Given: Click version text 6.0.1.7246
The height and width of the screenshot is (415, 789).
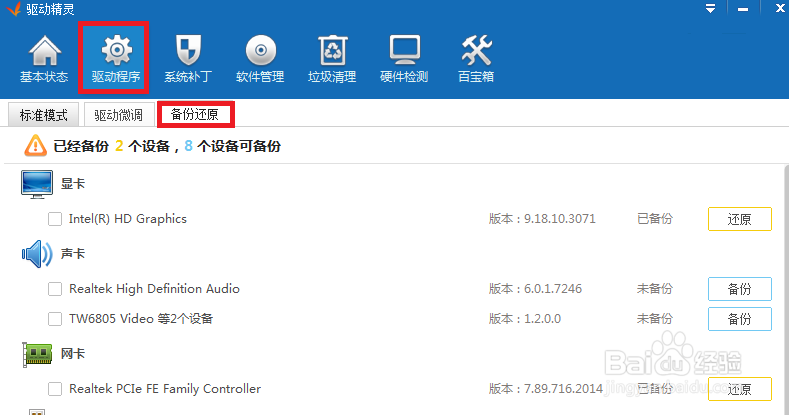Looking at the screenshot, I should (x=553, y=289).
